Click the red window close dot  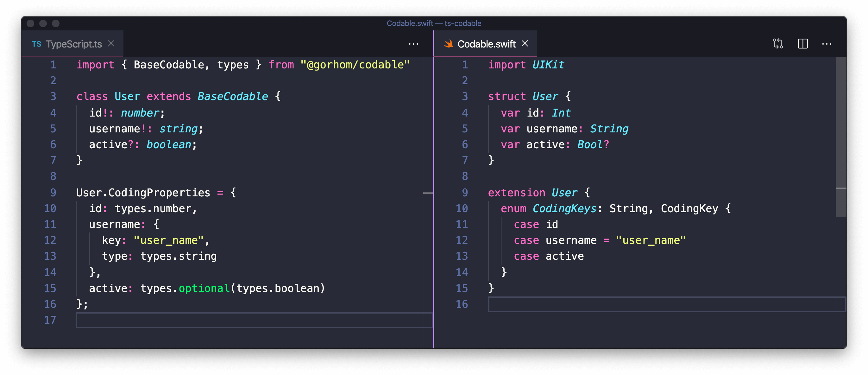pyautogui.click(x=30, y=23)
